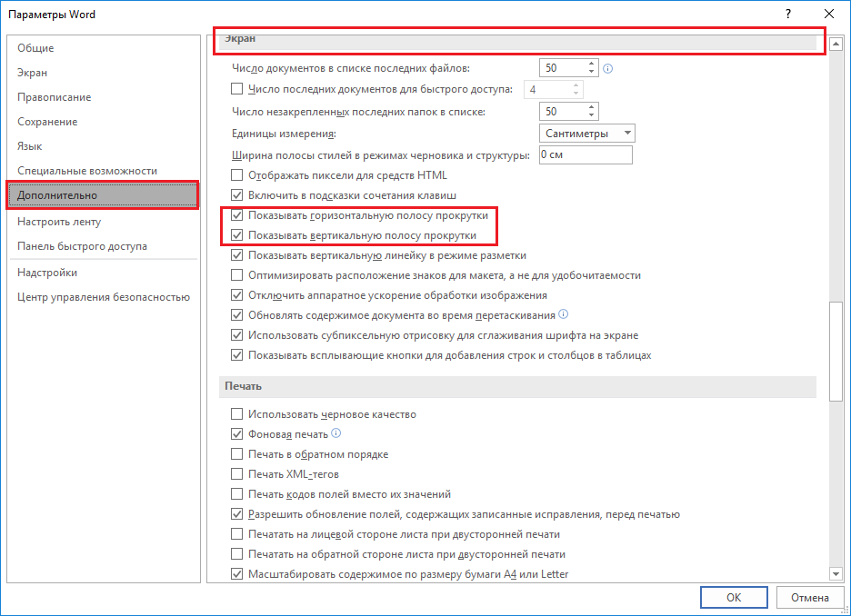
Task: Open the help question mark button
Action: tap(788, 15)
